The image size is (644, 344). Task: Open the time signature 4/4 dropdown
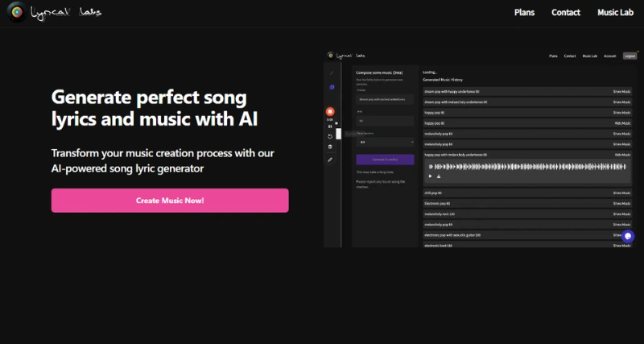385,142
